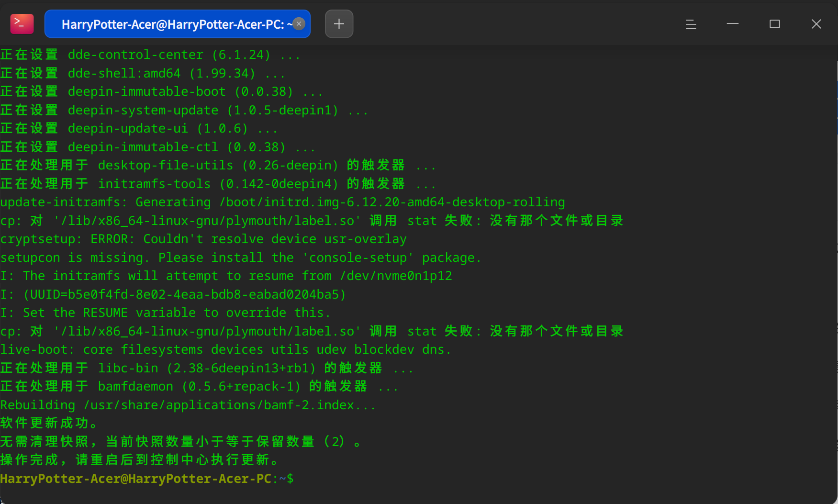The image size is (838, 504).
Task: Click the deepin-system-update (1.0.5-deepin1) line
Action: click(184, 110)
